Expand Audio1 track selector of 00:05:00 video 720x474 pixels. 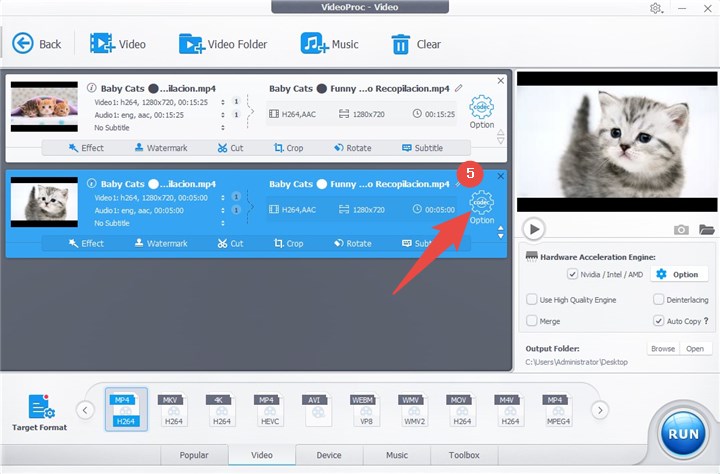coord(223,210)
